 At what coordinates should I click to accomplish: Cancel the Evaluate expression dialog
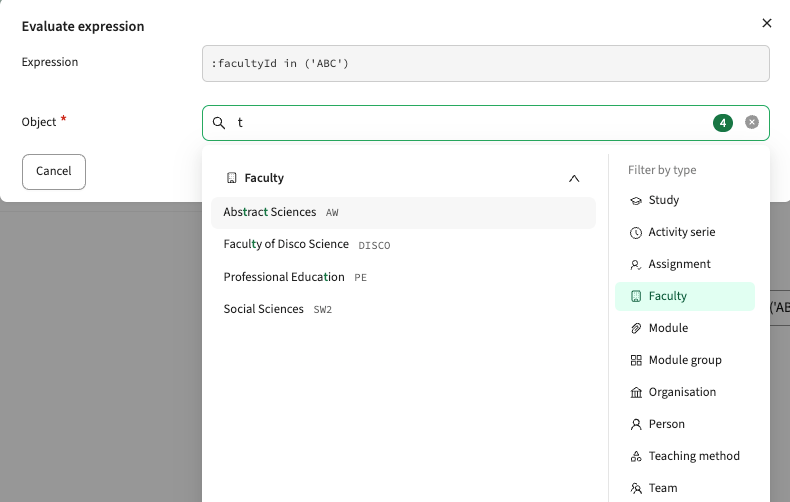pos(54,172)
